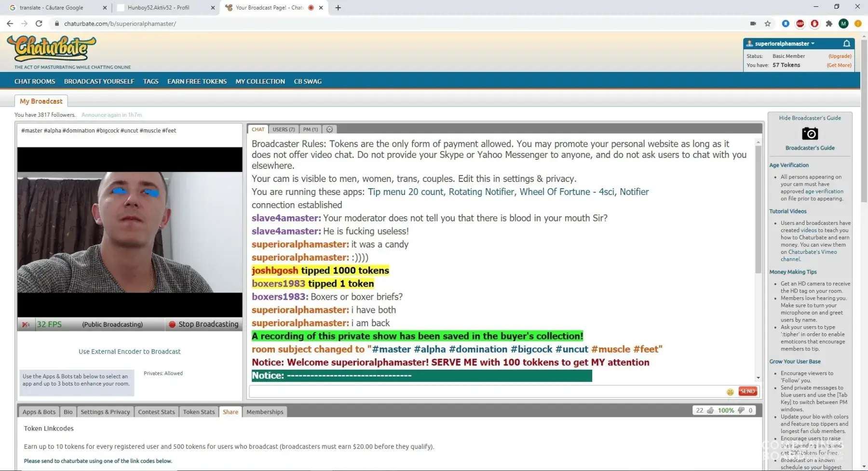Viewport: 868px width, 471px height.
Task: Open the 'Rotating Notifier' app link
Action: coord(481,192)
